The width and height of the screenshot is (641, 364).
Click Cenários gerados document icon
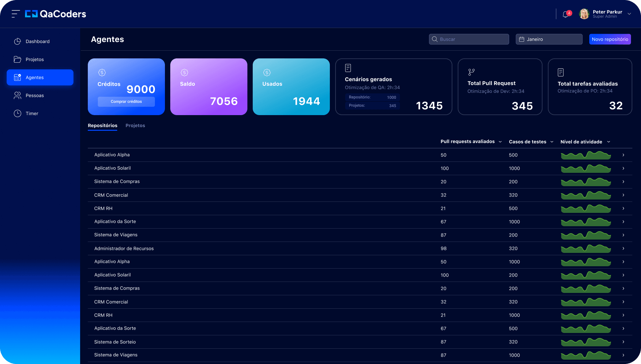point(348,68)
